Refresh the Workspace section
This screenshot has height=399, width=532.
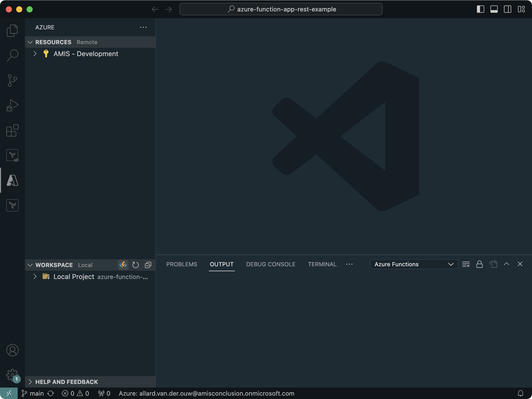point(135,265)
